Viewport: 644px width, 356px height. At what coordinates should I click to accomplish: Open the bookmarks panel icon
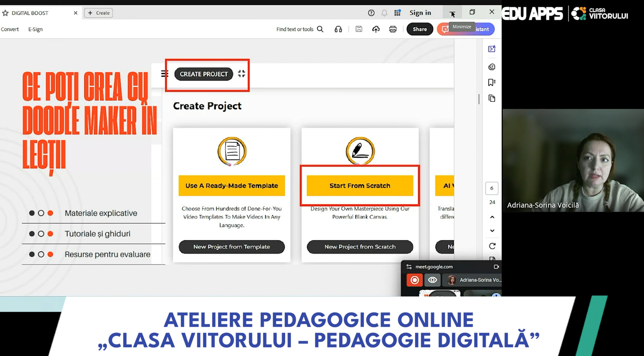tap(492, 83)
